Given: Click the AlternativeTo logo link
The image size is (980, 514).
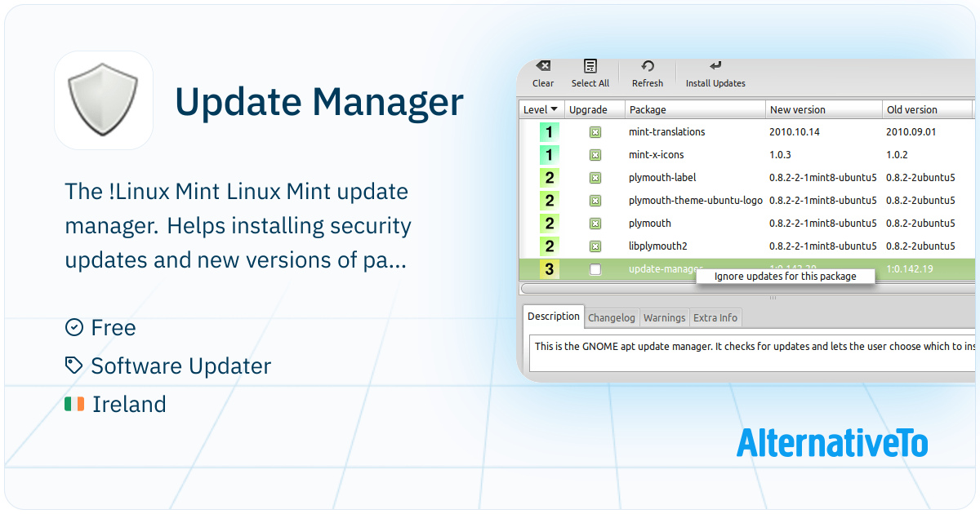Looking at the screenshot, I should (832, 442).
